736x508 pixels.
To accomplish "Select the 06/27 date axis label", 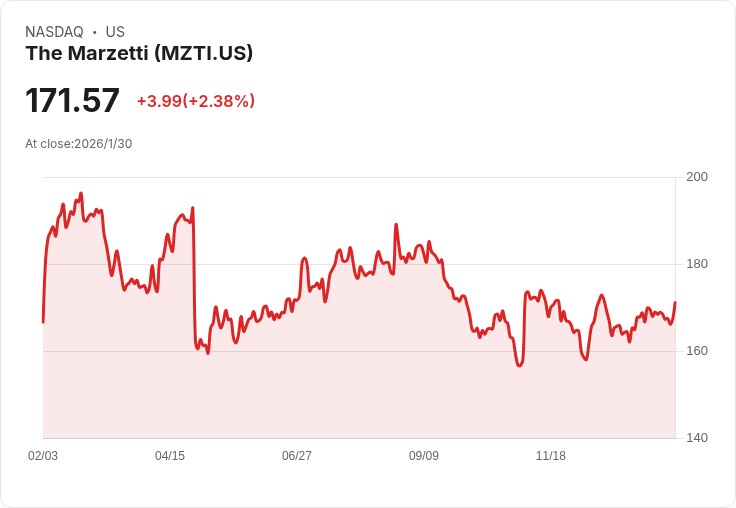I will pos(297,455).
